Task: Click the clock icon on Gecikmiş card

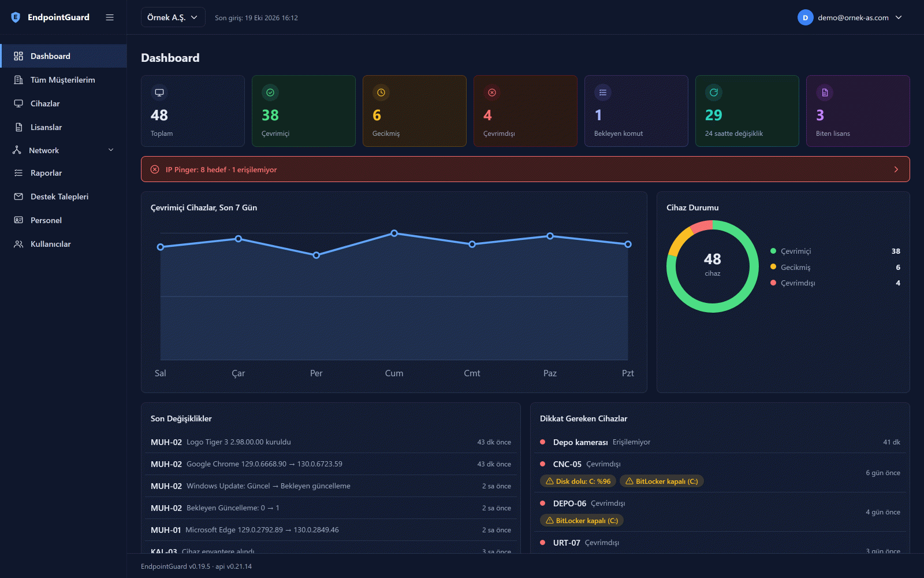Action: pyautogui.click(x=381, y=92)
